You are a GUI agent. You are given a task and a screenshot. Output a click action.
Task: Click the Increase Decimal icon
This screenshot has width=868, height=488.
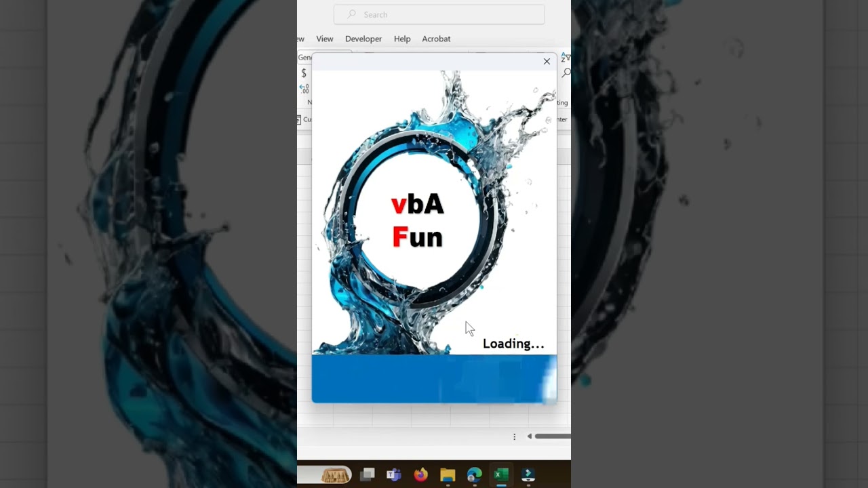pyautogui.click(x=304, y=89)
